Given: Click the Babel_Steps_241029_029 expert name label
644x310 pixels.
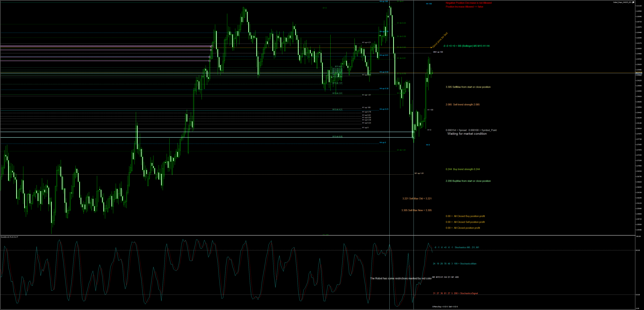Looking at the screenshot, I should point(622,2).
